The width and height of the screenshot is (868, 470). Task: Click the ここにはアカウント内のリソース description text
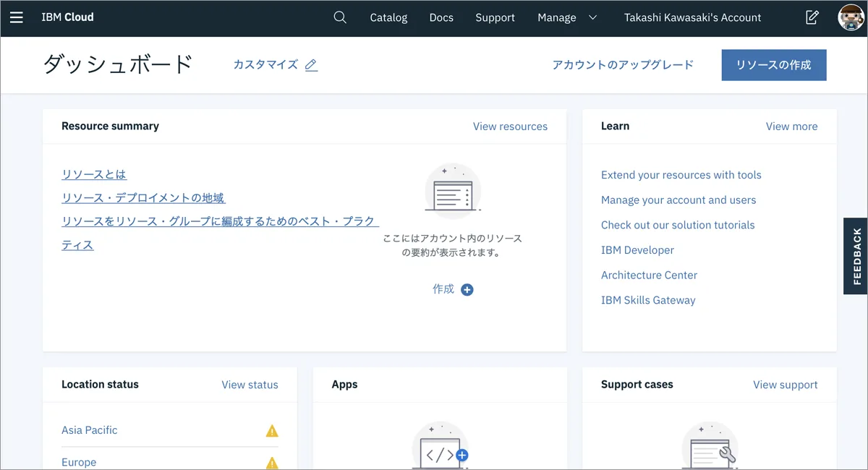click(x=452, y=246)
